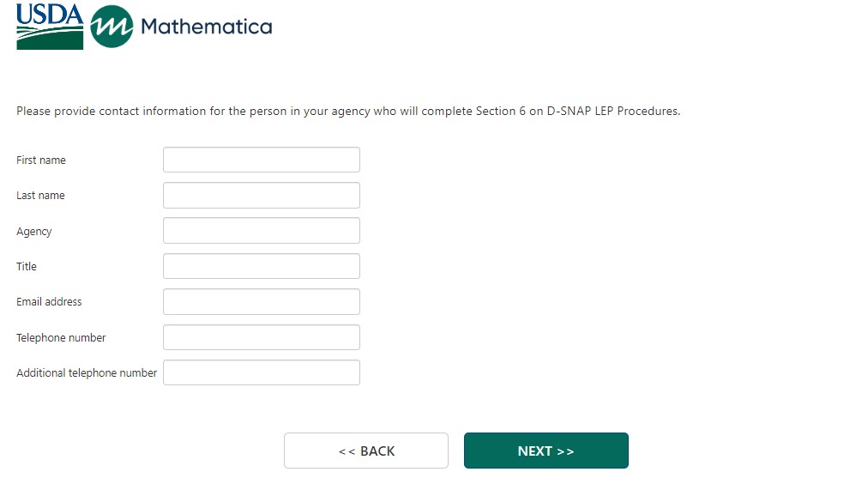868x478 pixels.
Task: Click the green Mathematica circle emblem
Action: (x=112, y=27)
